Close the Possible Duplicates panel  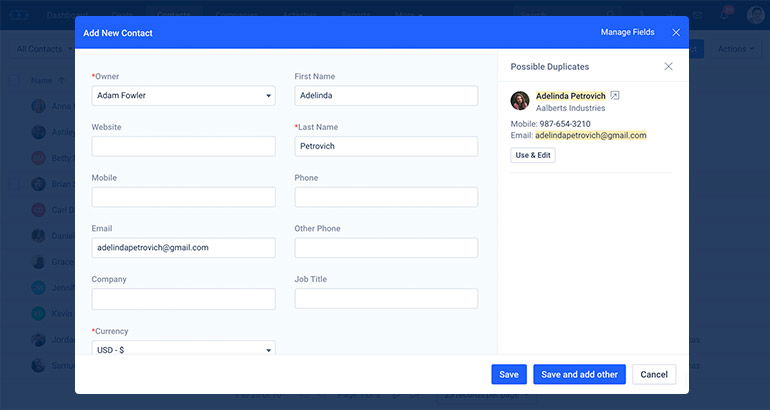[x=668, y=66]
